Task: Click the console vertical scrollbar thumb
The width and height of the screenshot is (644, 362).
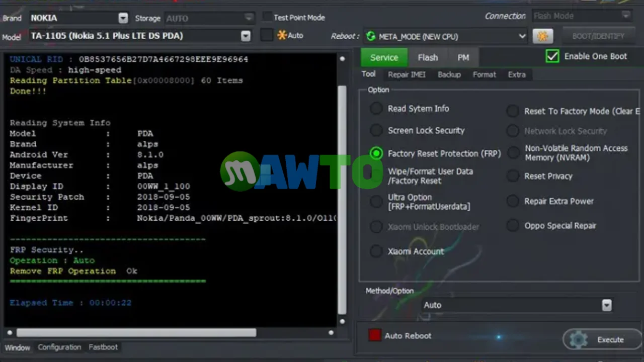Action: point(342,199)
